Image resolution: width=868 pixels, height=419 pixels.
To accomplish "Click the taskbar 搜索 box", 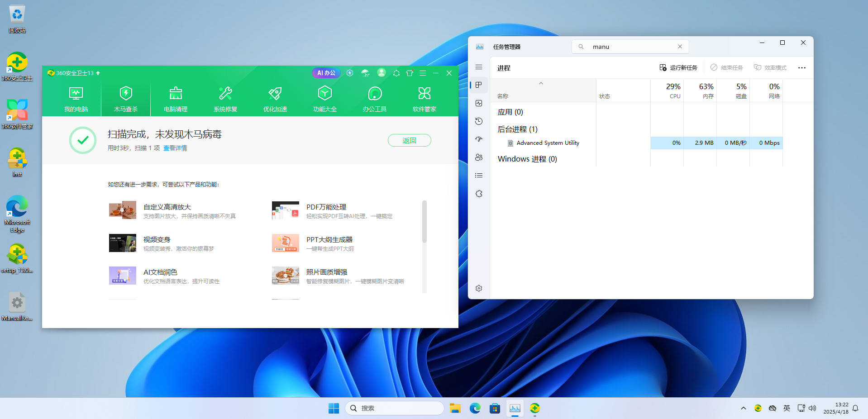I will coord(394,408).
